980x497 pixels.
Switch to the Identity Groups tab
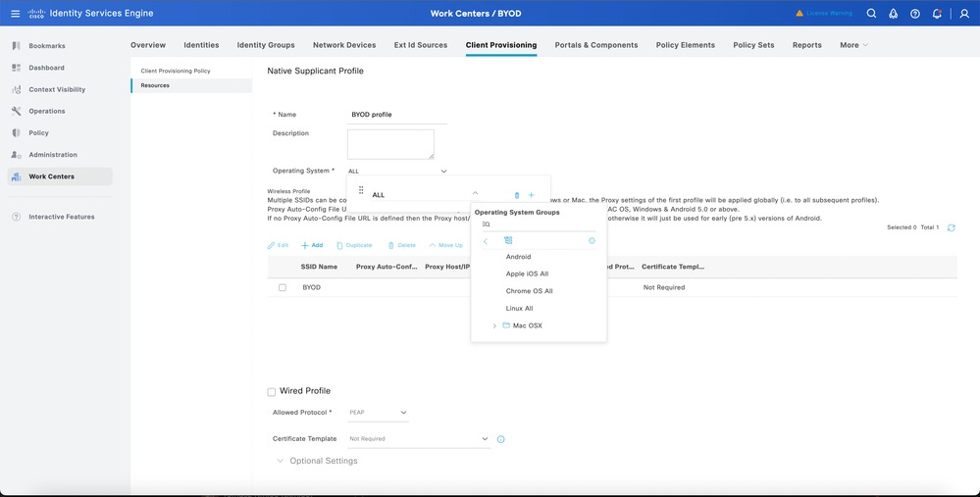266,45
